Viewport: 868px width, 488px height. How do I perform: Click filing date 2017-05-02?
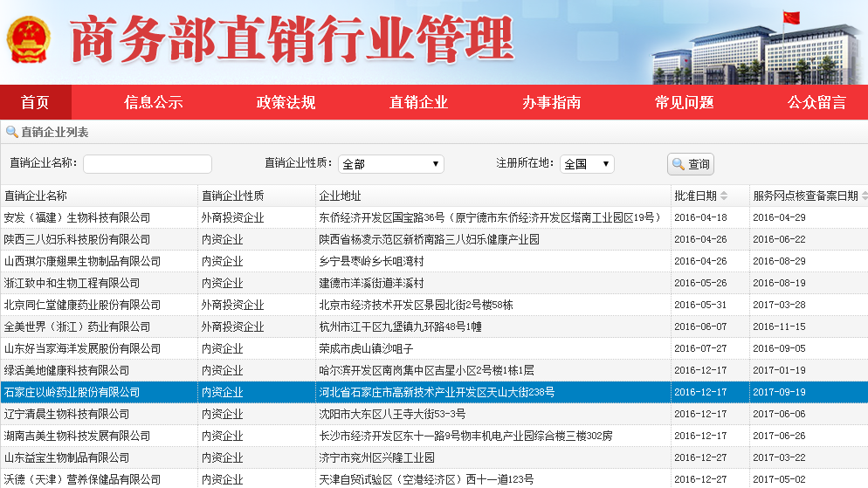tap(779, 479)
